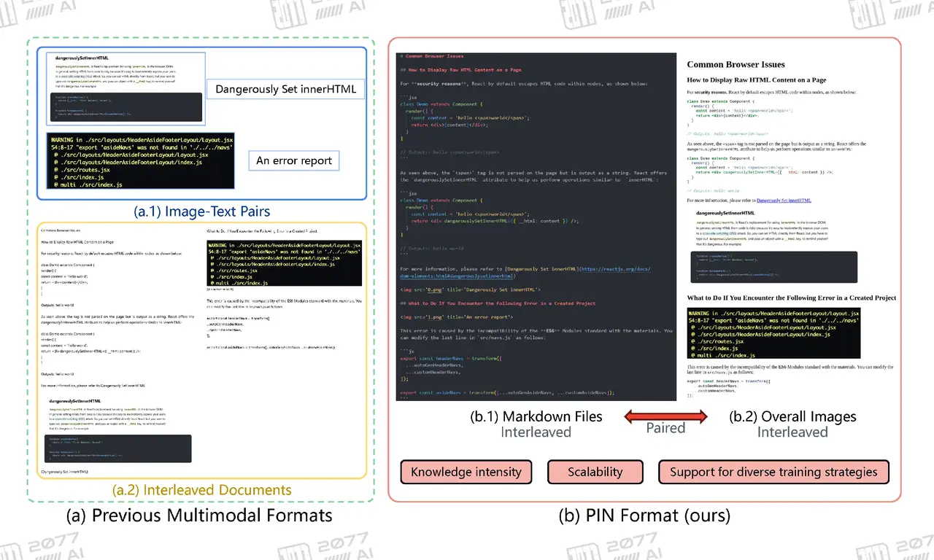Image resolution: width=934 pixels, height=560 pixels.
Task: Select the WARNING terminal image in Interleaved Documents
Action: point(285,263)
